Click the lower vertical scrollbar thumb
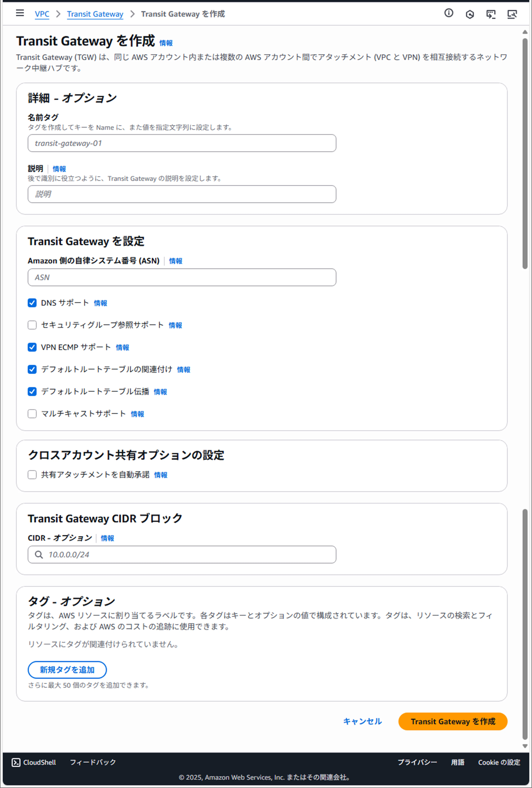Image resolution: width=532 pixels, height=788 pixels. point(525,624)
